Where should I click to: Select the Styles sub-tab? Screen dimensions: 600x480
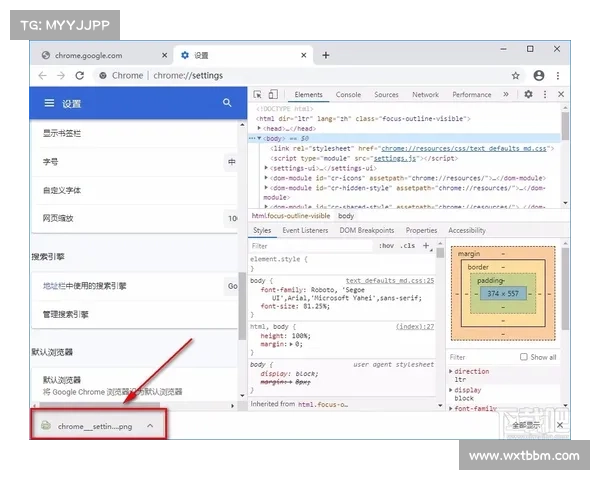point(262,230)
